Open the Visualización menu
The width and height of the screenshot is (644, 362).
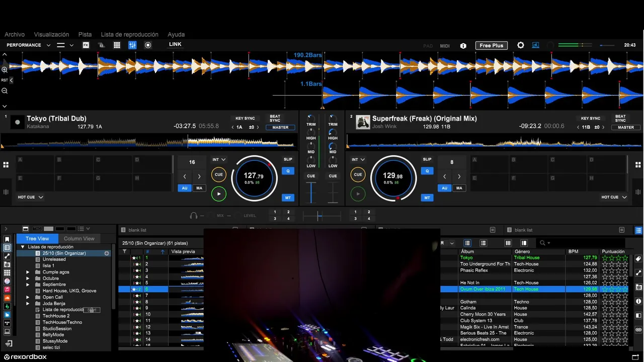point(51,35)
